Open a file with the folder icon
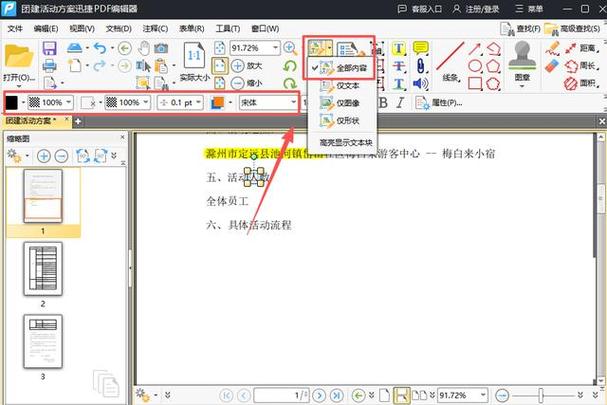 tap(18, 57)
